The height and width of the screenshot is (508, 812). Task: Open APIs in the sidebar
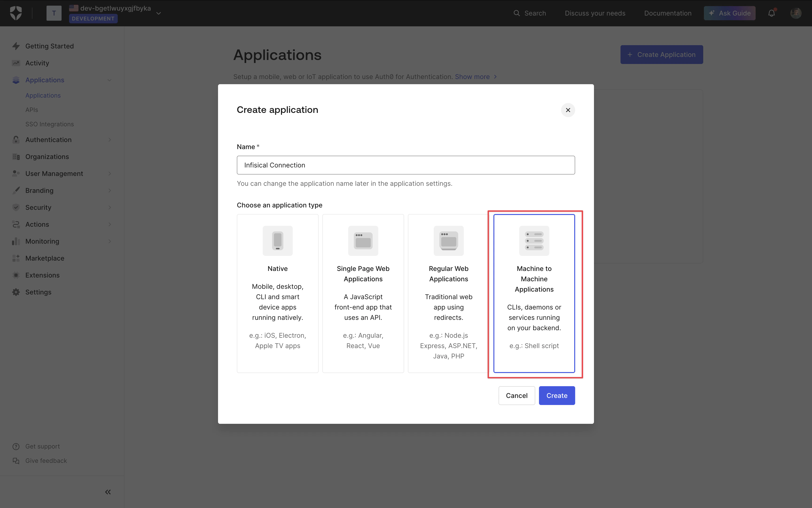(31, 110)
